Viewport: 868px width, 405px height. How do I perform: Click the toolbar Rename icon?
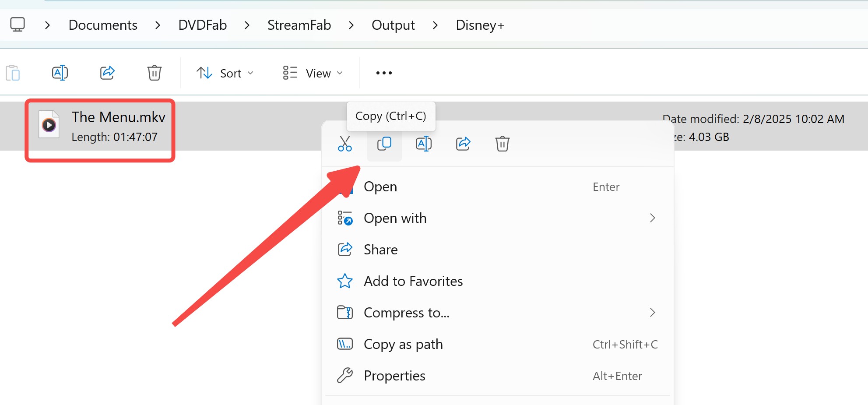coord(60,73)
